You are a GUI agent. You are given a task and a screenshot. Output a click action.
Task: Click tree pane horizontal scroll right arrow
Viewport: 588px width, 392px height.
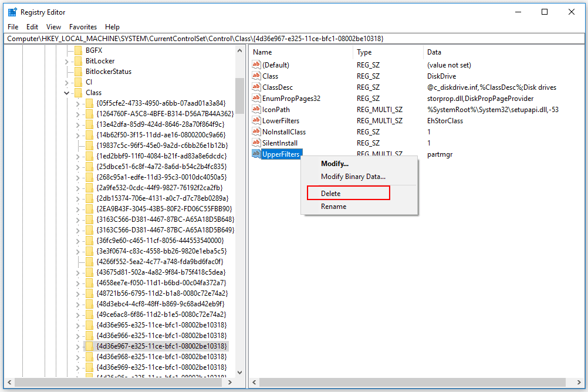tap(230, 382)
